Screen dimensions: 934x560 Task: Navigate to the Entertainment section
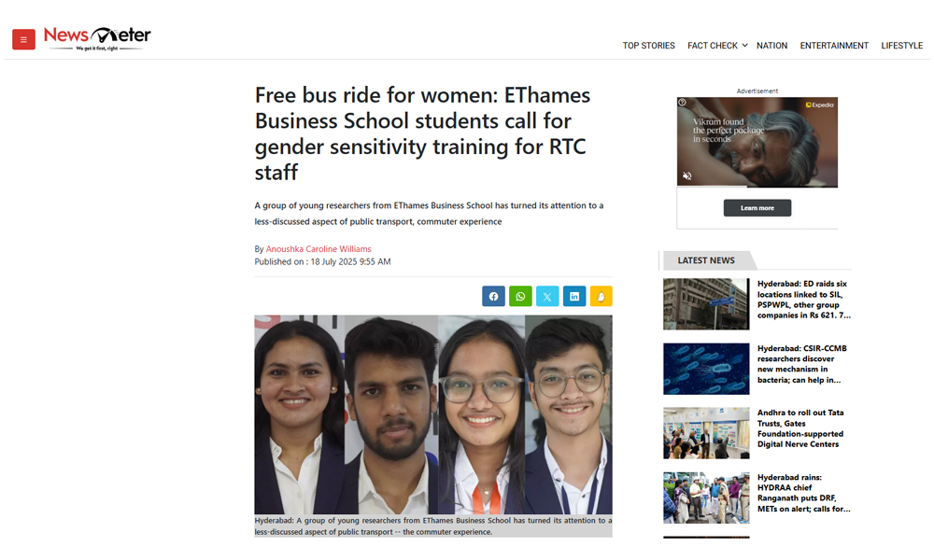tap(834, 46)
